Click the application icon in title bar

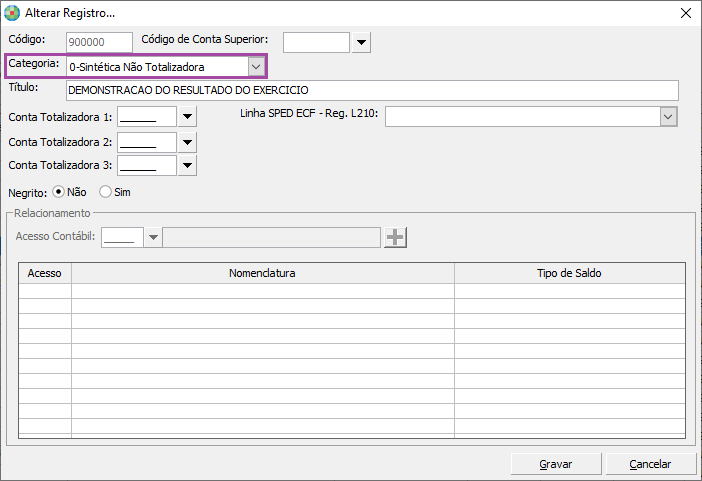click(12, 13)
